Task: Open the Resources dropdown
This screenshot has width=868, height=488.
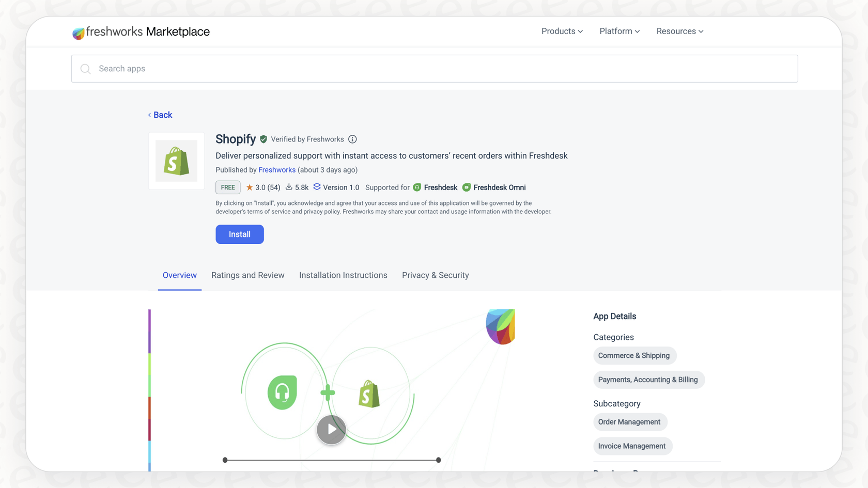Action: click(x=679, y=31)
